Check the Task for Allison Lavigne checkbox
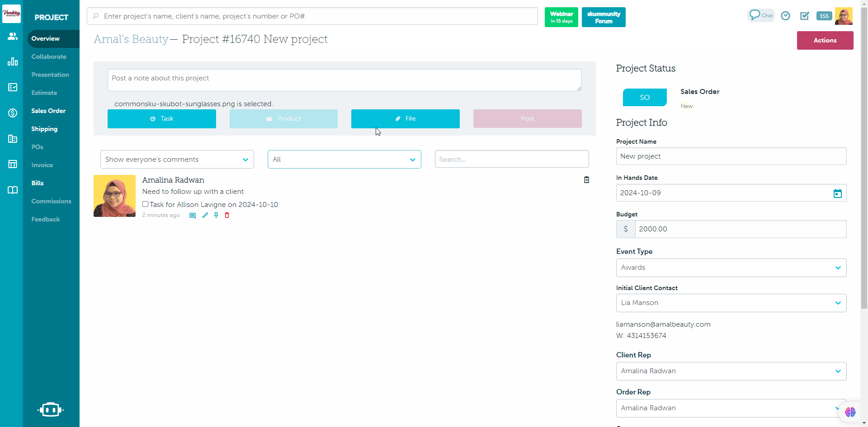Image resolution: width=868 pixels, height=427 pixels. 146,204
